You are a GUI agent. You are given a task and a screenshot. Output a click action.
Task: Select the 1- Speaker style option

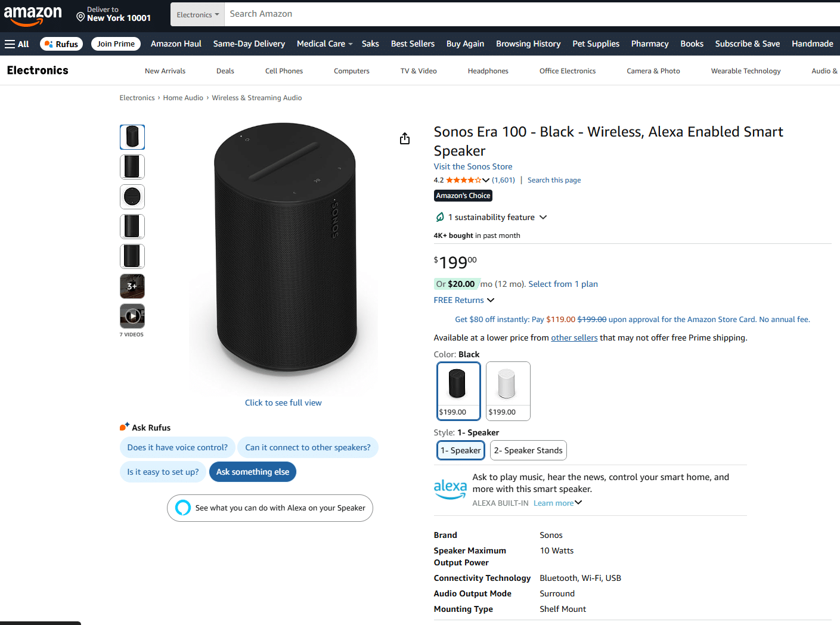[x=461, y=450]
